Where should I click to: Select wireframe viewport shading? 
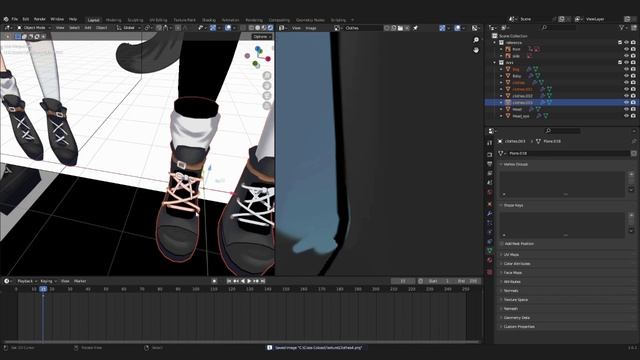pos(251,28)
